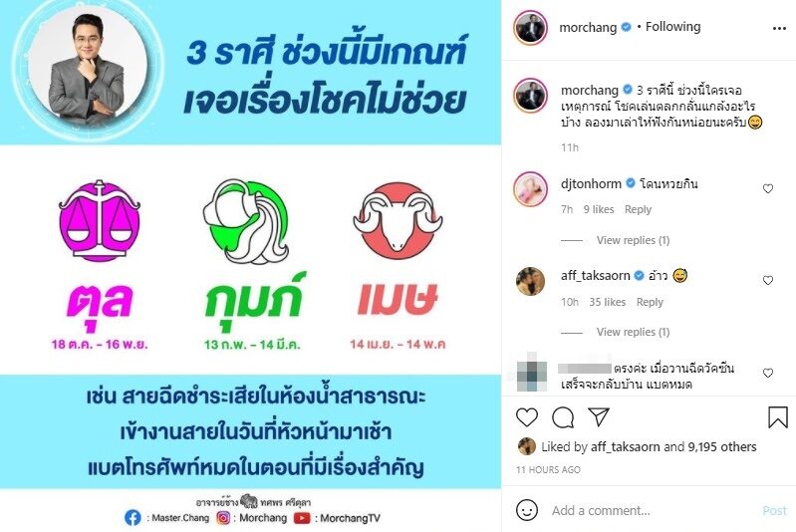The image size is (796, 532).
Task: Expand View replies under aff_taksaorn comment
Action: point(633,332)
